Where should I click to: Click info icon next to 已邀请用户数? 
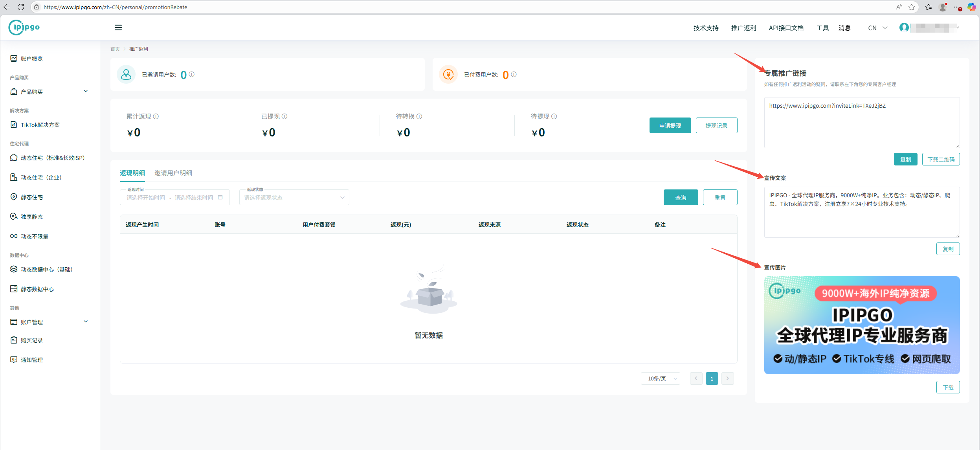click(x=191, y=74)
